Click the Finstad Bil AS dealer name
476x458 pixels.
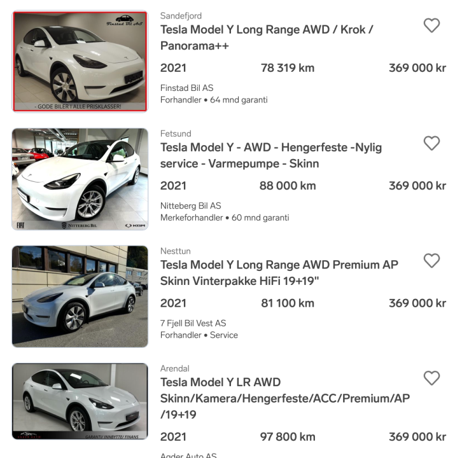(x=186, y=88)
